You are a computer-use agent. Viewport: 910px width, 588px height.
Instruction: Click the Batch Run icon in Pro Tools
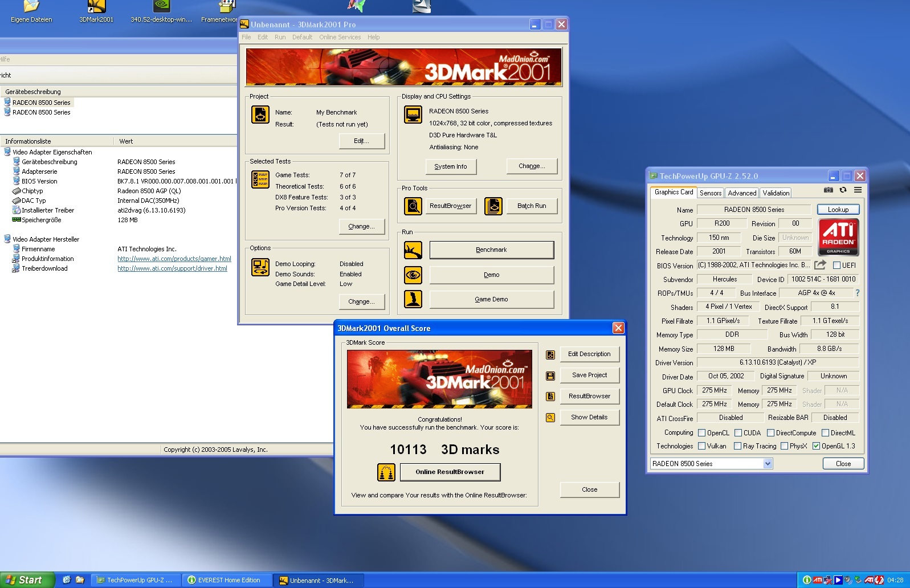(493, 206)
